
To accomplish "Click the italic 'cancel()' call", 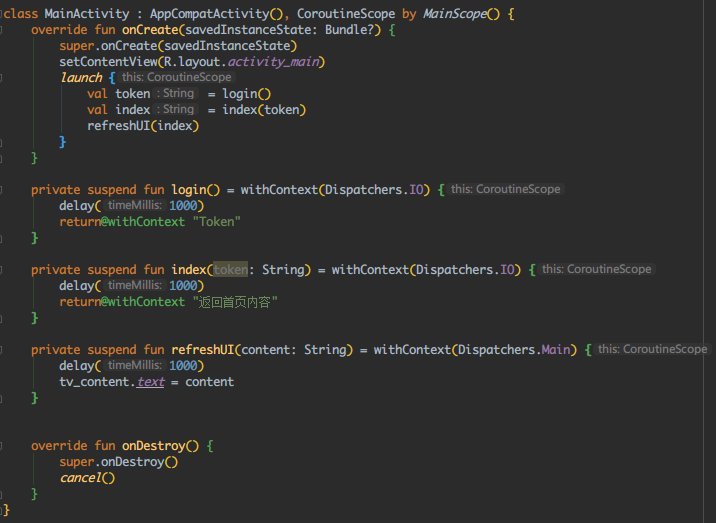I will [87, 478].
